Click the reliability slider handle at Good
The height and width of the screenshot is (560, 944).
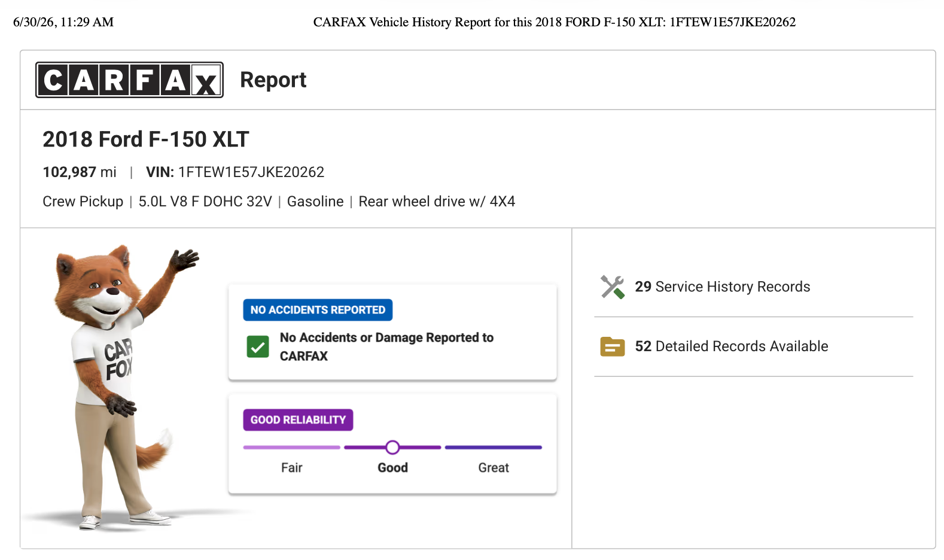click(x=392, y=448)
